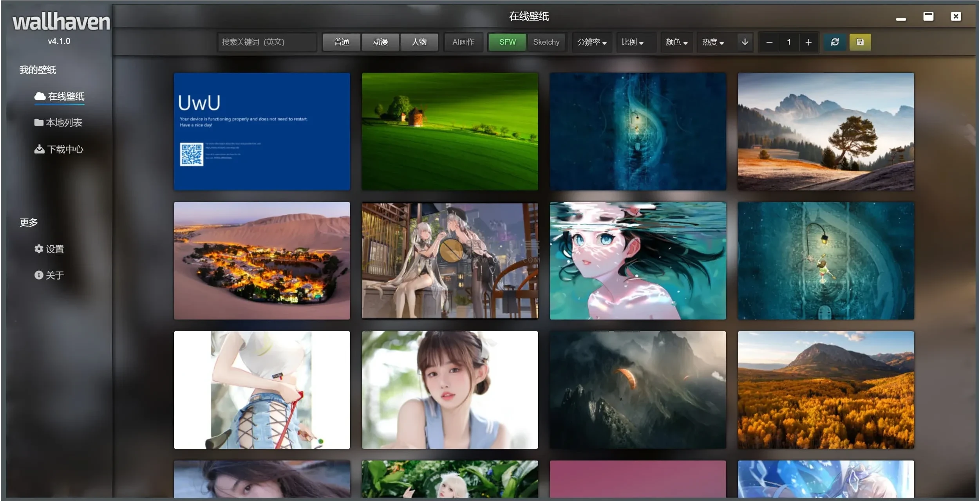Expand the 比例 ratio dropdown
Image resolution: width=980 pixels, height=502 pixels.
tap(632, 42)
